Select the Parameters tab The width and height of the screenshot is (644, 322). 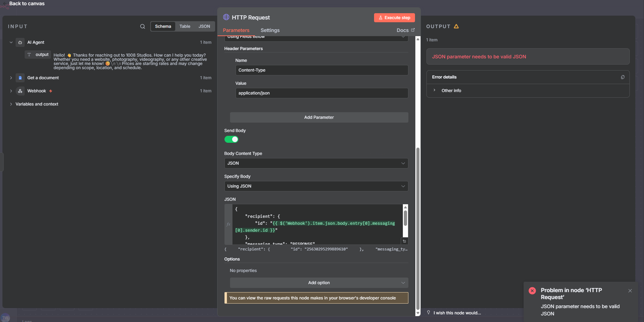pyautogui.click(x=236, y=30)
